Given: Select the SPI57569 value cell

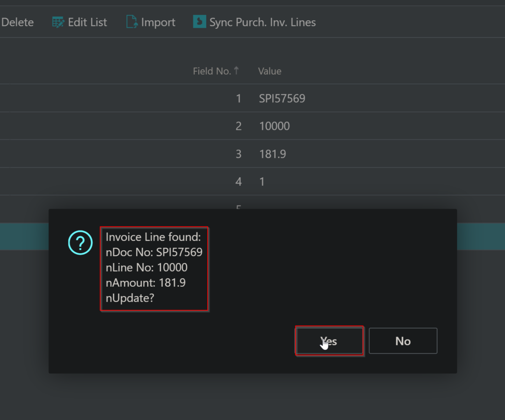Looking at the screenshot, I should (x=282, y=99).
